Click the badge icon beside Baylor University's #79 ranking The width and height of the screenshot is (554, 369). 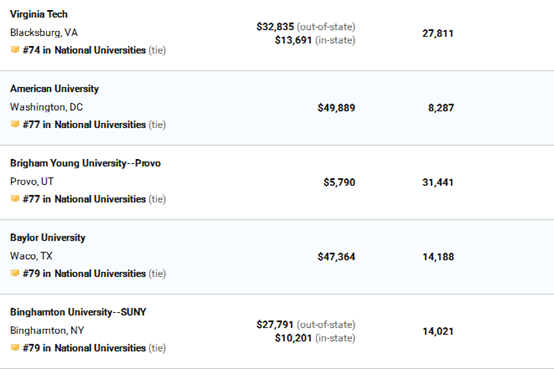pos(15,273)
